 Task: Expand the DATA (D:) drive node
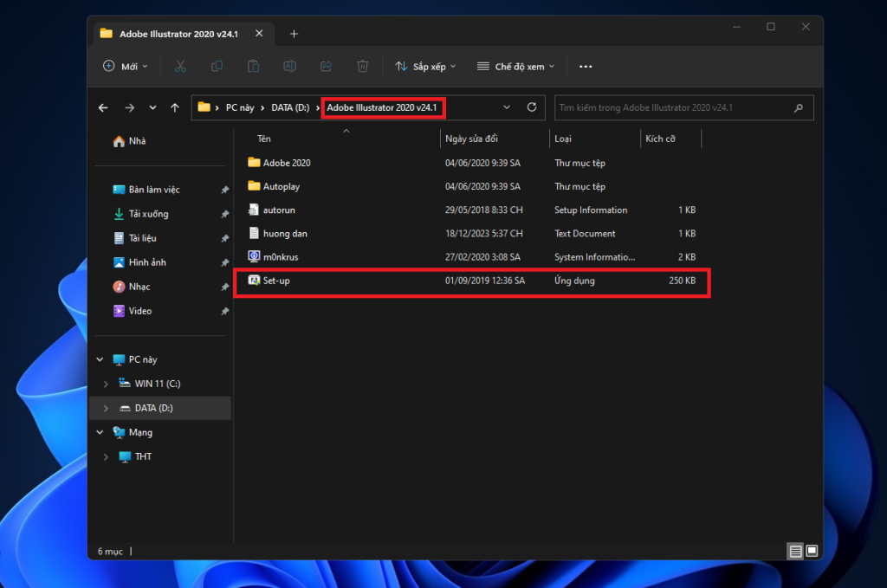coord(106,408)
